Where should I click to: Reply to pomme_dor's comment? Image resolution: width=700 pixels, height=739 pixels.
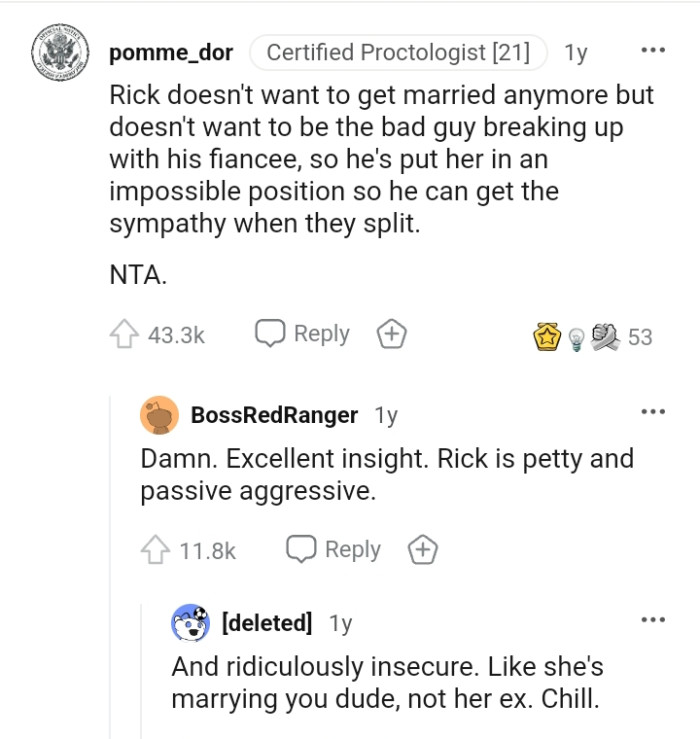(x=303, y=335)
